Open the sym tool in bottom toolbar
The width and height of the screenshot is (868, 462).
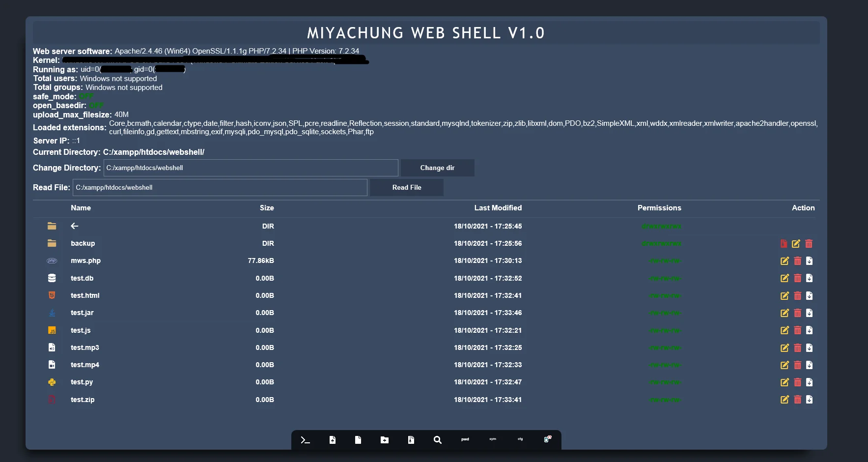(492, 440)
